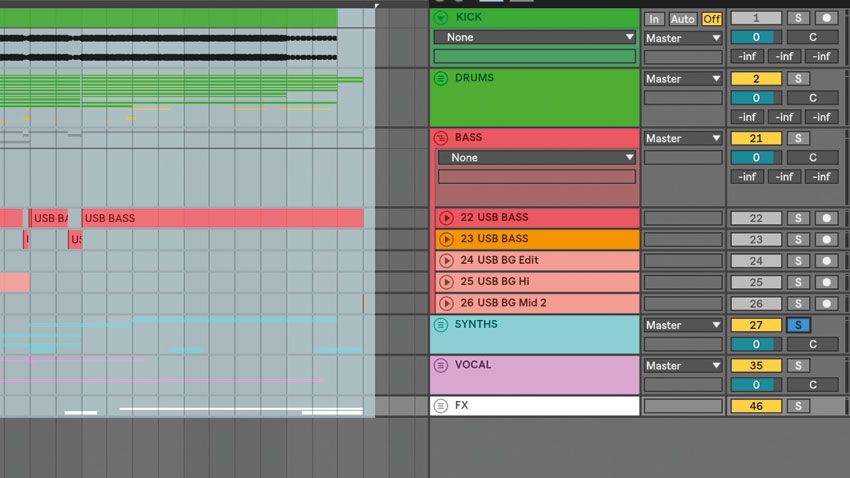
Task: Toggle track activator 26
Action: [x=756, y=303]
